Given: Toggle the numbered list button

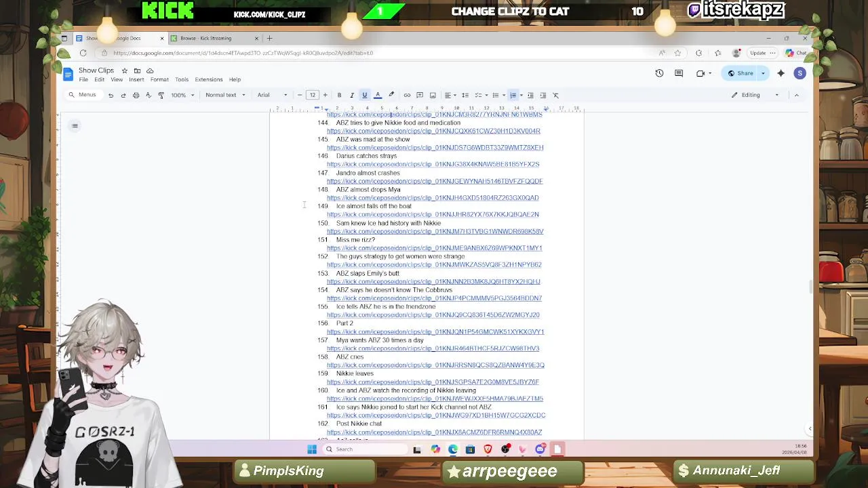Looking at the screenshot, I should click(513, 95).
